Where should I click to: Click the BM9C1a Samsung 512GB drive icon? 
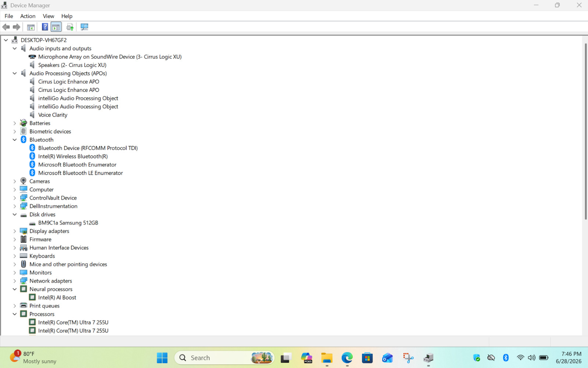[x=32, y=223]
